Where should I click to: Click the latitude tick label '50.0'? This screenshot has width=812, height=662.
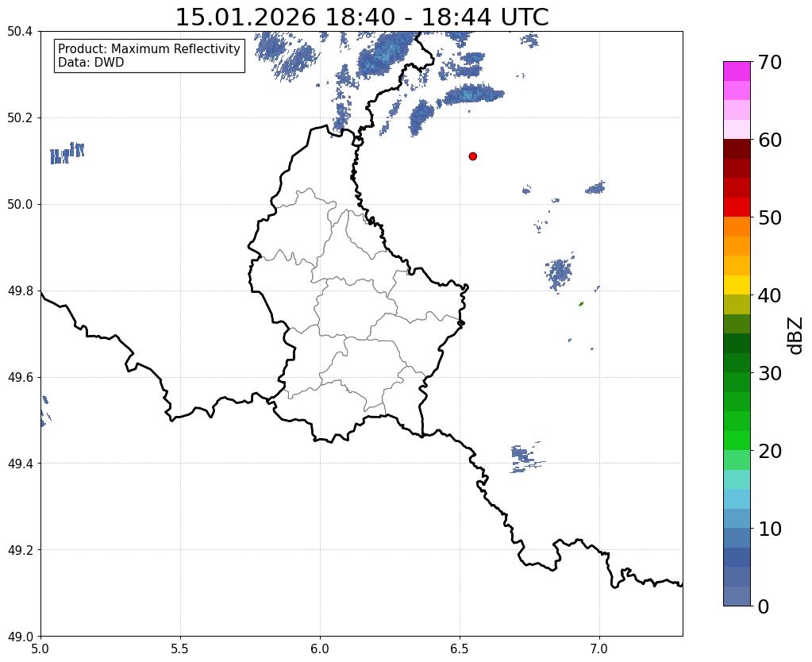[x=20, y=205]
